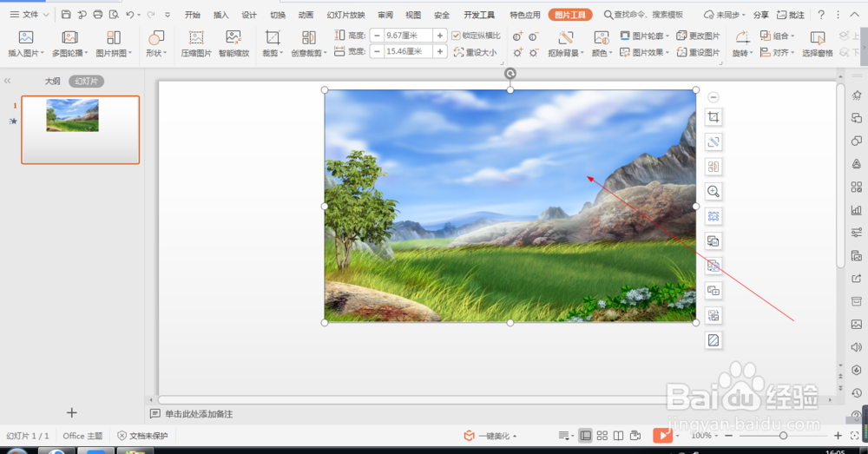Start slideshow with orange play button

(662, 435)
